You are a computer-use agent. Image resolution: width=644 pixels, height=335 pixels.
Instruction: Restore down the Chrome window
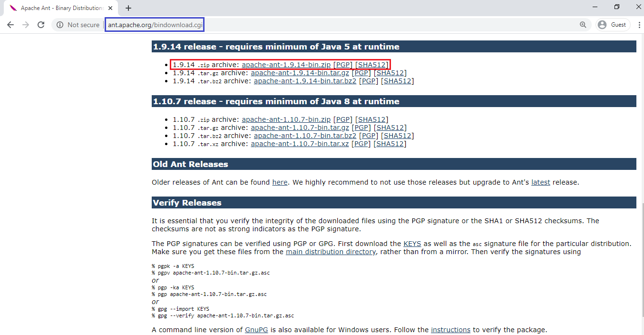pyautogui.click(x=617, y=7)
